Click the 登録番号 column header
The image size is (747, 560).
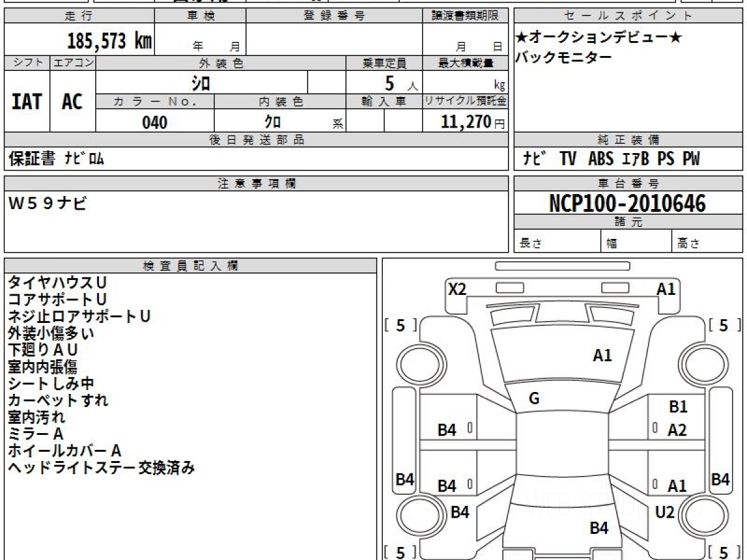[x=334, y=16]
